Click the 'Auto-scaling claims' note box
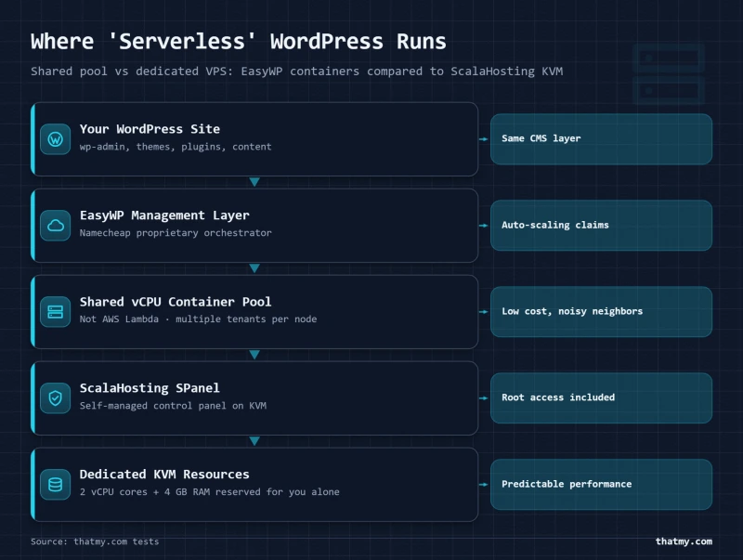This screenshot has width=743, height=560. coord(601,226)
